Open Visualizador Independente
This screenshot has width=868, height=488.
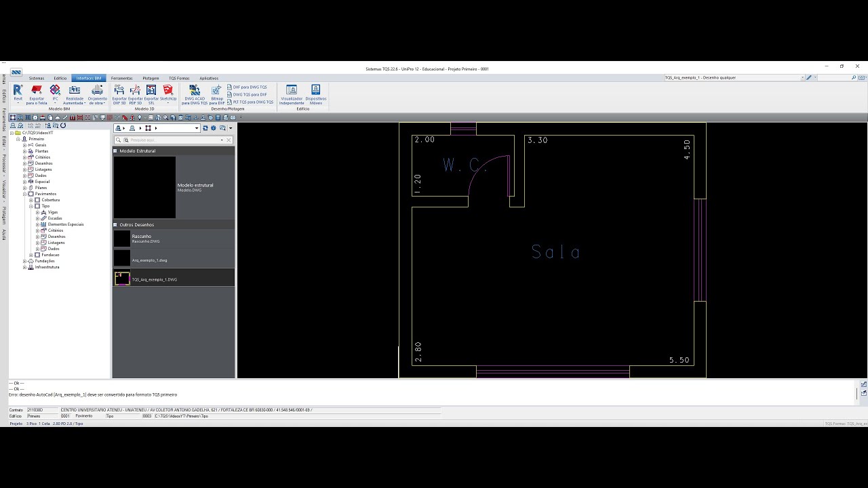tap(292, 94)
